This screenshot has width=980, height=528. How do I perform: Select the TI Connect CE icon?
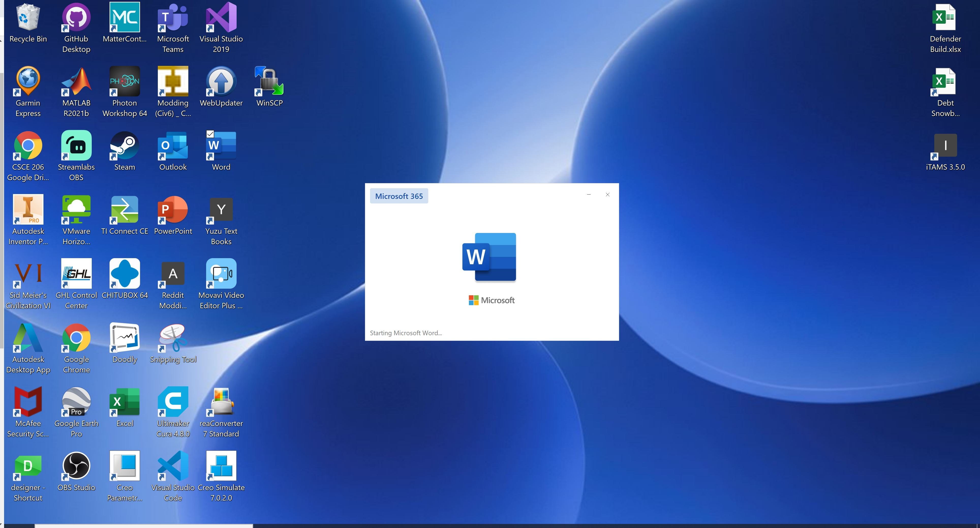pyautogui.click(x=124, y=209)
